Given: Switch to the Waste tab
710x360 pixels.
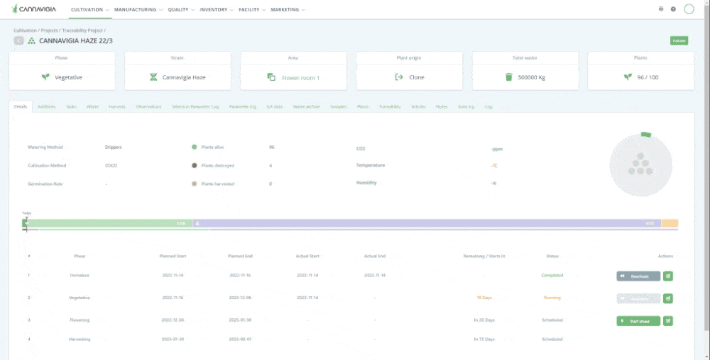Looking at the screenshot, I should [92, 107].
